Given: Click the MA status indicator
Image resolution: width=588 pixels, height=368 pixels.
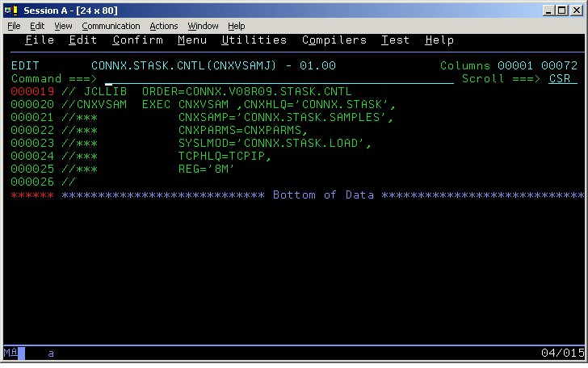Looking at the screenshot, I should coord(10,353).
